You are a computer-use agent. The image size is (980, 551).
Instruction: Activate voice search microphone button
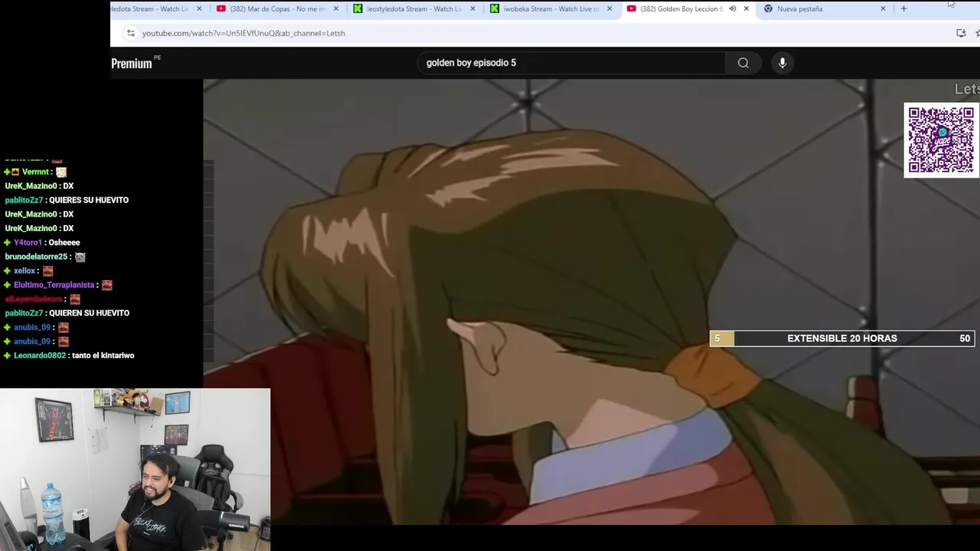[782, 63]
